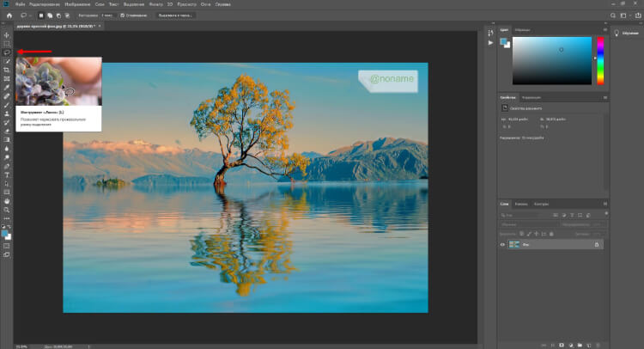
Task: Open the Layers panel options menu
Action: pos(605,204)
